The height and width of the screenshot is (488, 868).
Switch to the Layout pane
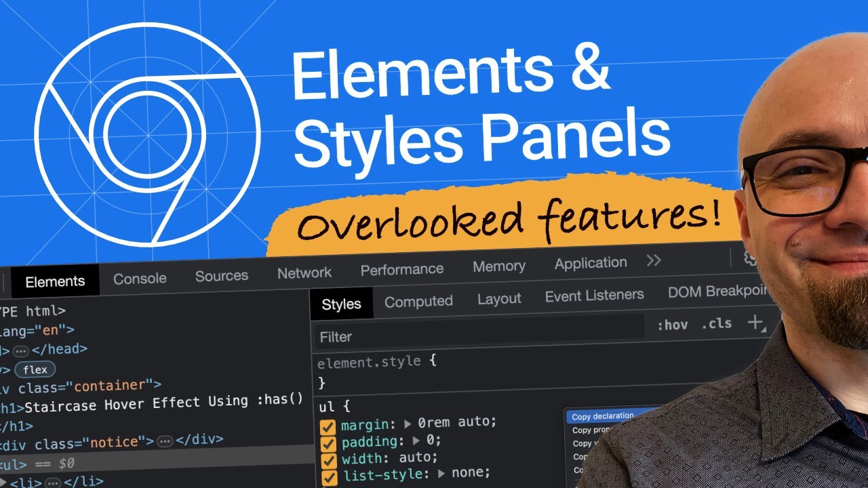tap(499, 299)
